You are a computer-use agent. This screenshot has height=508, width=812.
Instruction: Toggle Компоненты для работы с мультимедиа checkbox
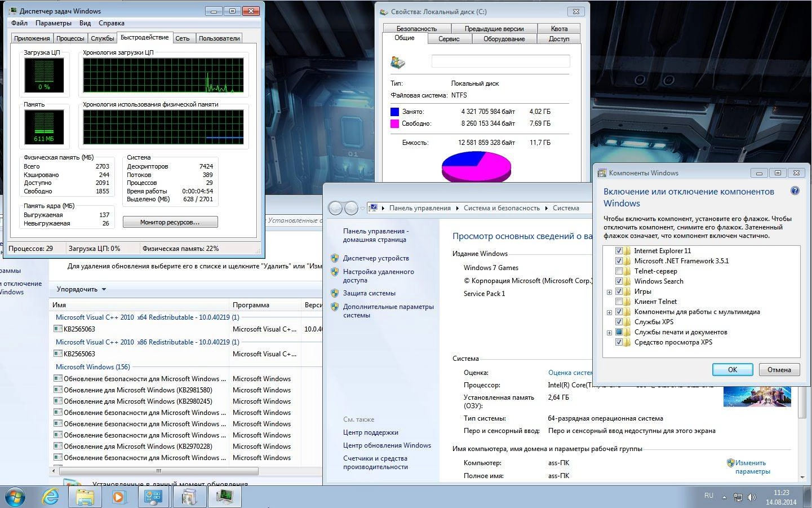619,312
